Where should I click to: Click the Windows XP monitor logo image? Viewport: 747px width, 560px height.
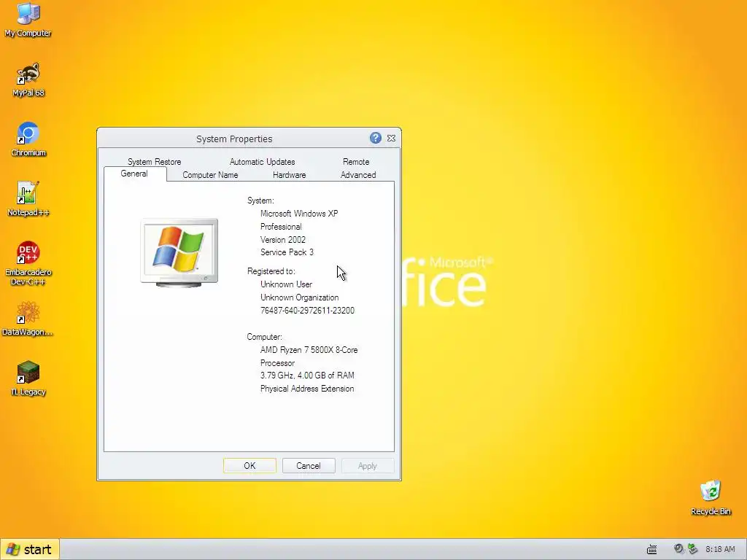[x=179, y=253]
